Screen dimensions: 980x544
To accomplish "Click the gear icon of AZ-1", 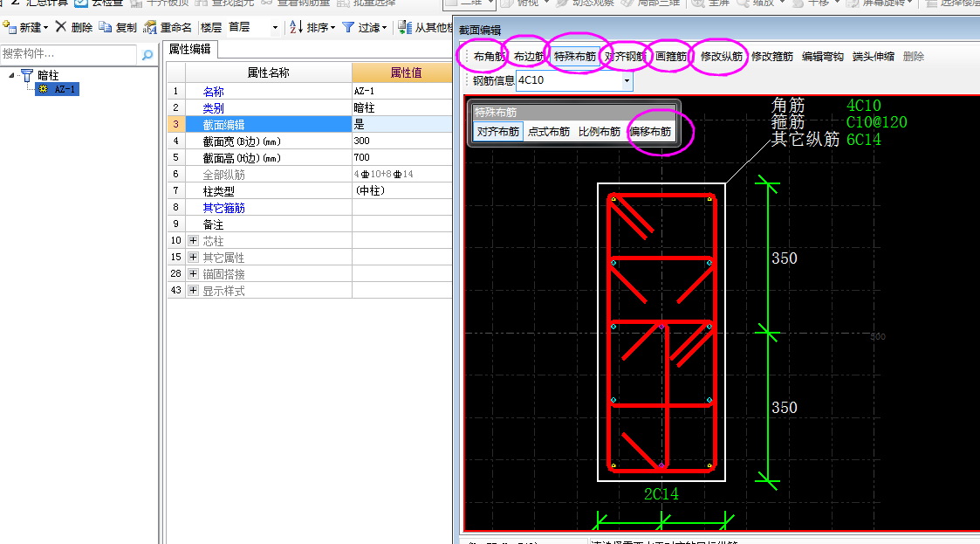I will click(43, 89).
